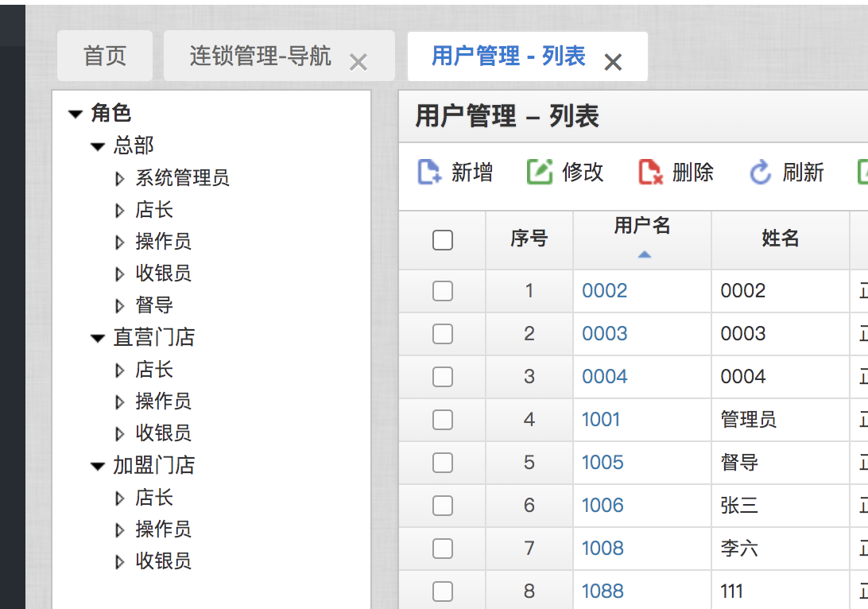The height and width of the screenshot is (609, 868).
Task: Expand the 督导 node under 总部
Action: coord(120,305)
